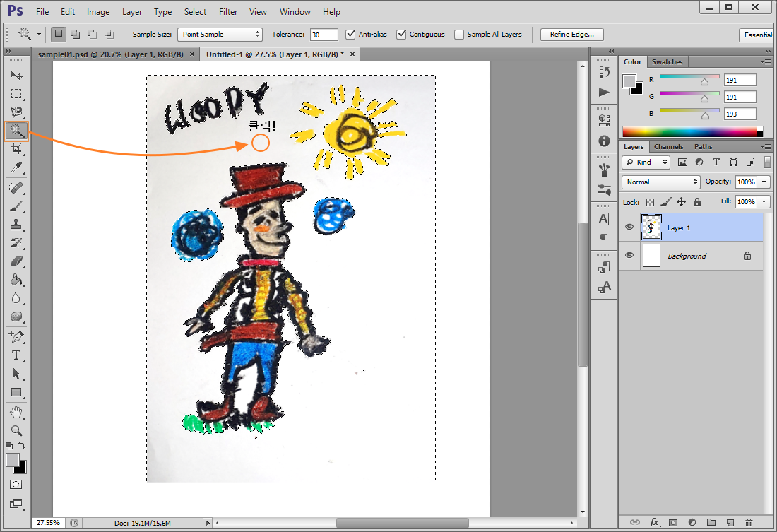Change the screen mode

pos(16,504)
